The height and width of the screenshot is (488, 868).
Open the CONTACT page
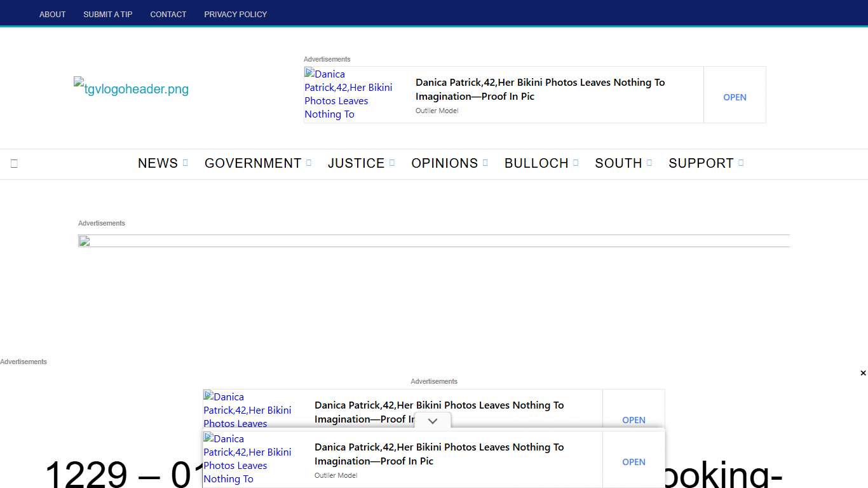(168, 14)
